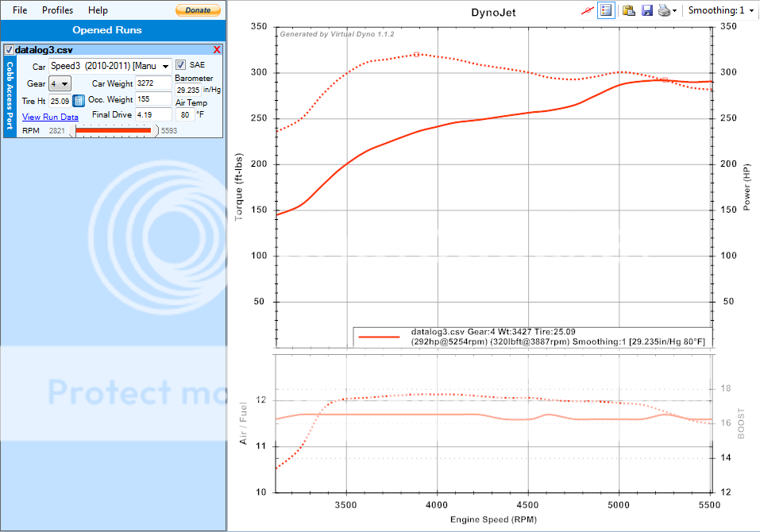Open the Profiles menu
This screenshot has width=760, height=532.
(57, 10)
